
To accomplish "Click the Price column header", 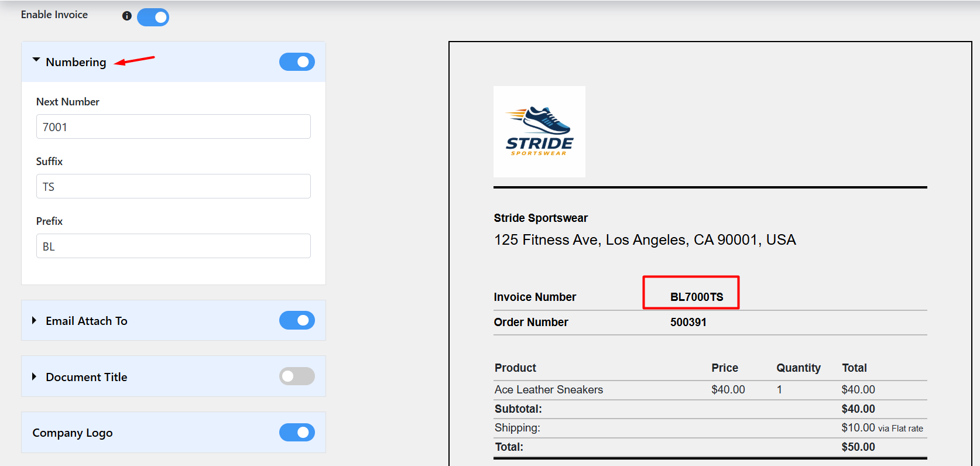I will click(725, 368).
